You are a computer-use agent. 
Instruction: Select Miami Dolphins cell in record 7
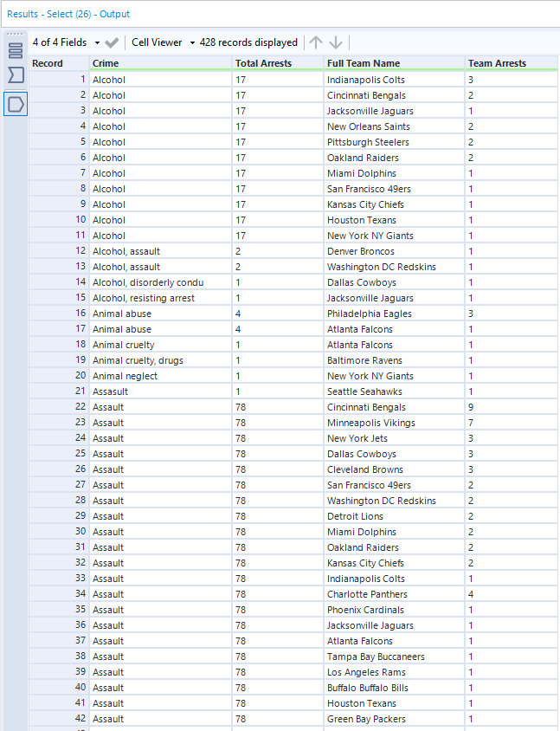pos(394,173)
